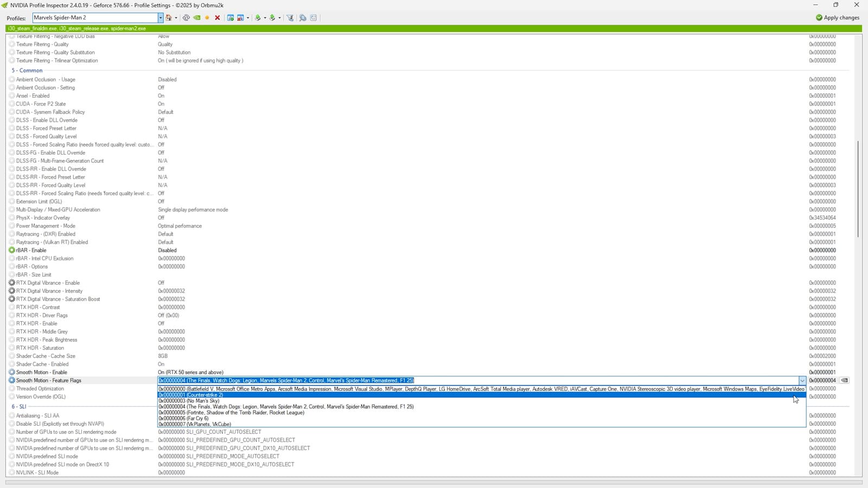
Task: Select the rBAR - Size Limit row
Action: pos(429,275)
